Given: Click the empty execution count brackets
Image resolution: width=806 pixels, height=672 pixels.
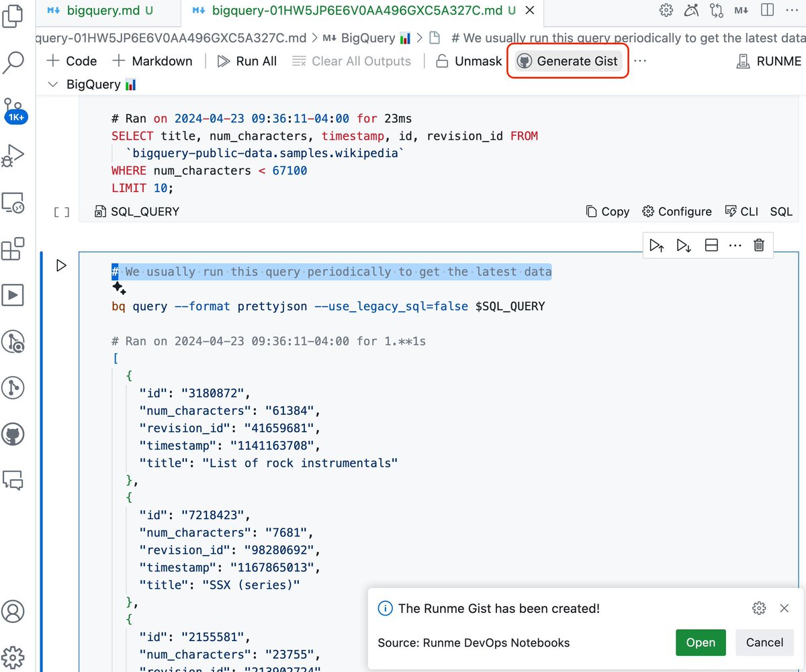Looking at the screenshot, I should 61,212.
